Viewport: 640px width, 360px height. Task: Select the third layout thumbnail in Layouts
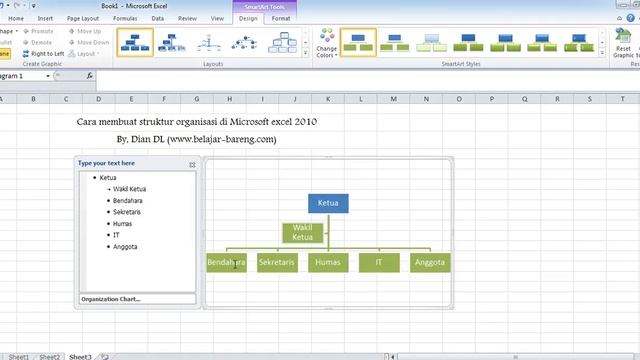click(209, 42)
